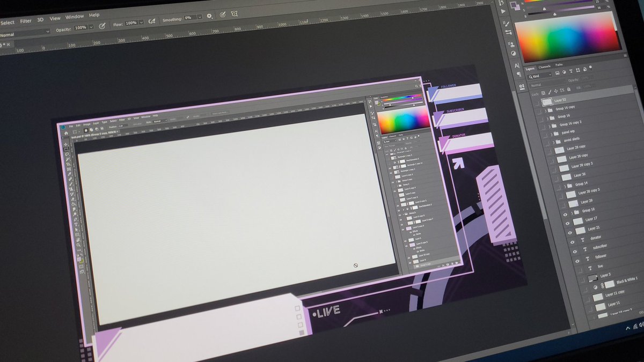Hide the subscriber text layer

tap(575, 252)
